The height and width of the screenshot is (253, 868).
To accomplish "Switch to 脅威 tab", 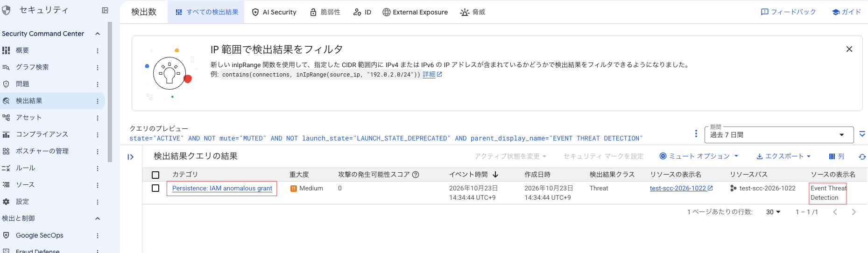I will pyautogui.click(x=473, y=12).
